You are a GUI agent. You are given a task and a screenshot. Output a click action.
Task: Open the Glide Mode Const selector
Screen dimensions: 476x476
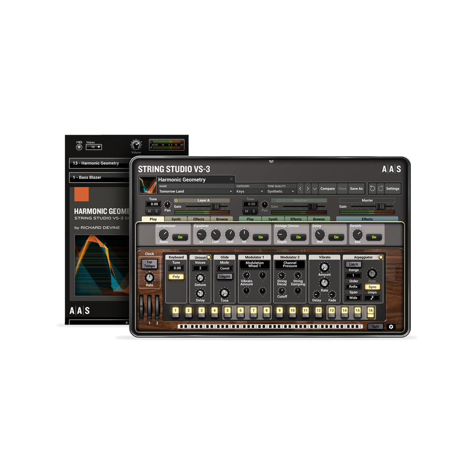225,268
